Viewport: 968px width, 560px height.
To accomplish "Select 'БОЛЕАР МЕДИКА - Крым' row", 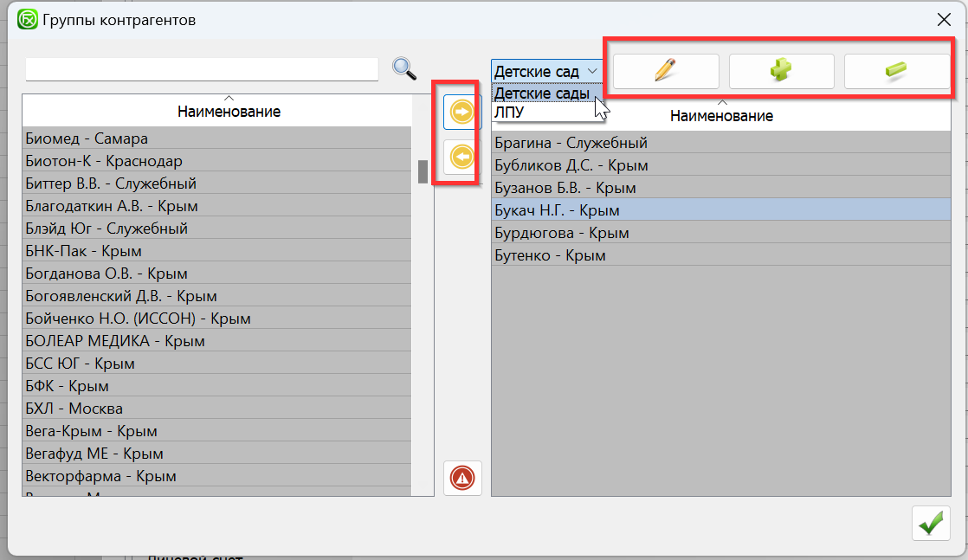I will point(115,341).
